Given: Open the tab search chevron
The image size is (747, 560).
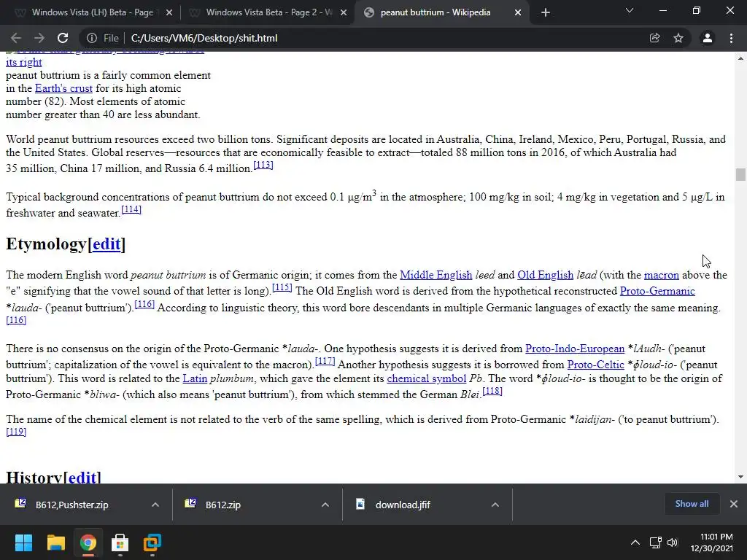Looking at the screenshot, I should 630,10.
